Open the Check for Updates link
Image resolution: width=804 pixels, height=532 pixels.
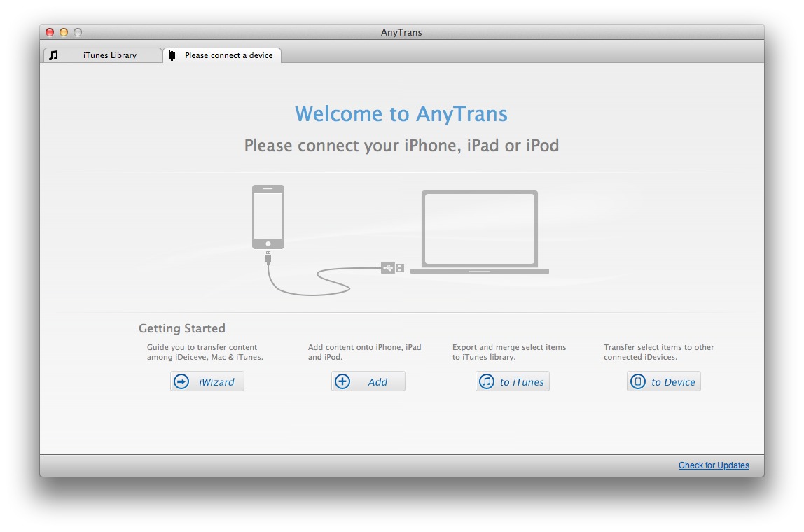[714, 465]
